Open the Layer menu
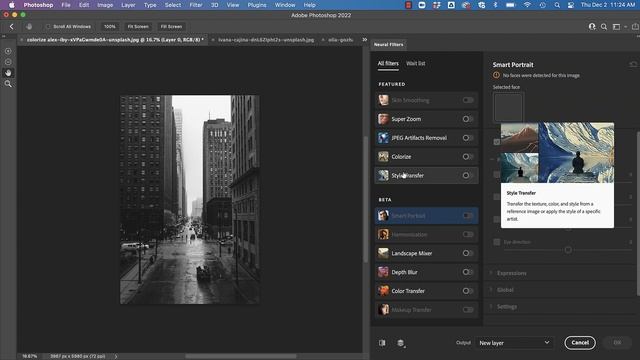The image size is (640, 360). click(128, 5)
